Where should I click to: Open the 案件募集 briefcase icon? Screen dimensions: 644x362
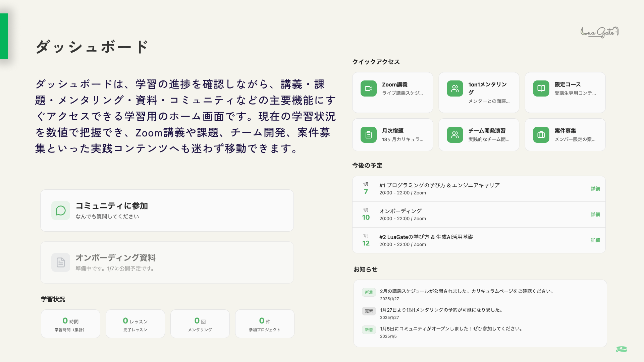coord(541,135)
